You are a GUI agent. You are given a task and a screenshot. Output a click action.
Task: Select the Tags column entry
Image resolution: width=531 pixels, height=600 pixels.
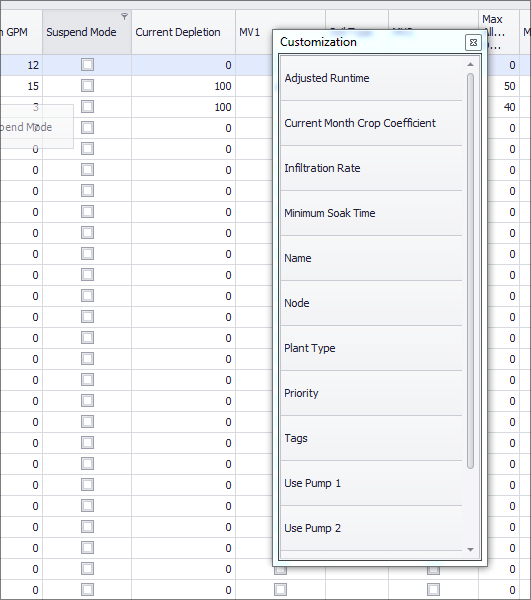click(x=371, y=438)
